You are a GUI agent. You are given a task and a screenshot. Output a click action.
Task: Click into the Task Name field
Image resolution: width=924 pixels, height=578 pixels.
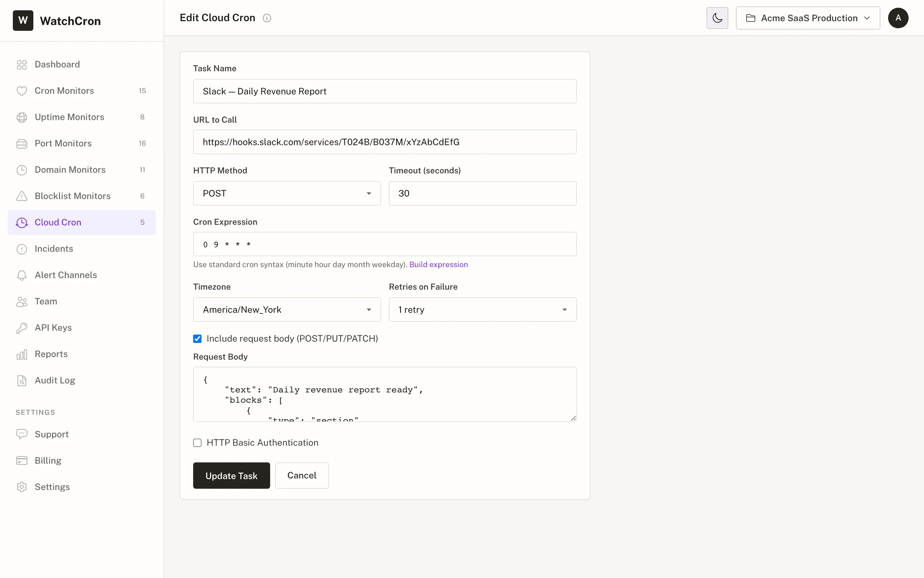385,92
